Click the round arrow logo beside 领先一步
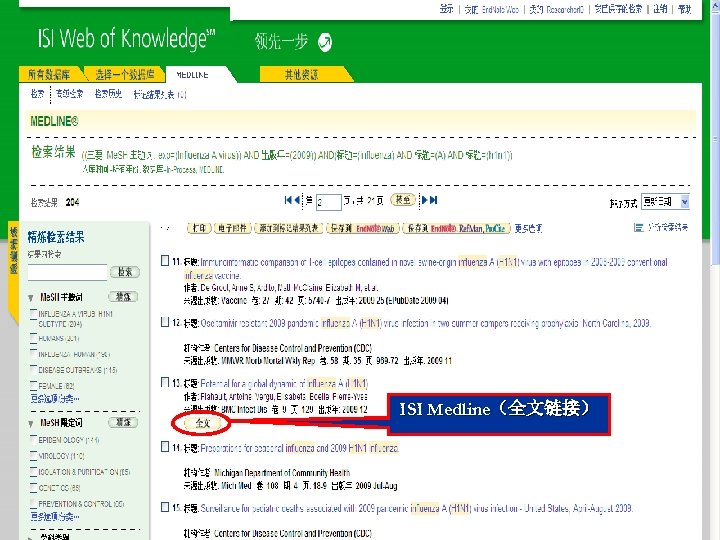720x540 pixels. tap(325, 42)
